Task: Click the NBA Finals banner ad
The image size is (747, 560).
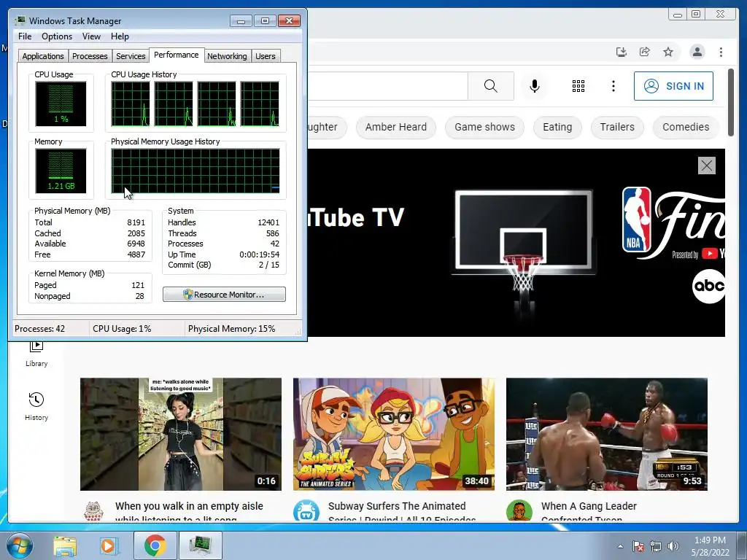Action: [516, 243]
